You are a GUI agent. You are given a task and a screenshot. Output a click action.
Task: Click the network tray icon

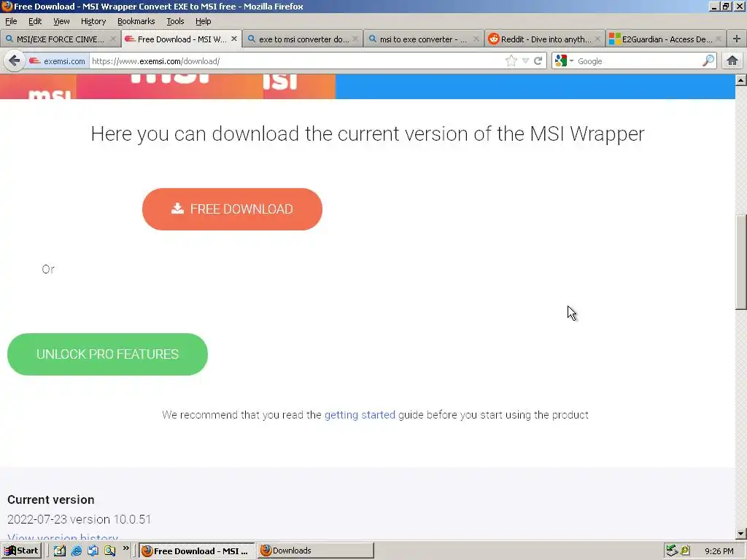click(x=672, y=551)
